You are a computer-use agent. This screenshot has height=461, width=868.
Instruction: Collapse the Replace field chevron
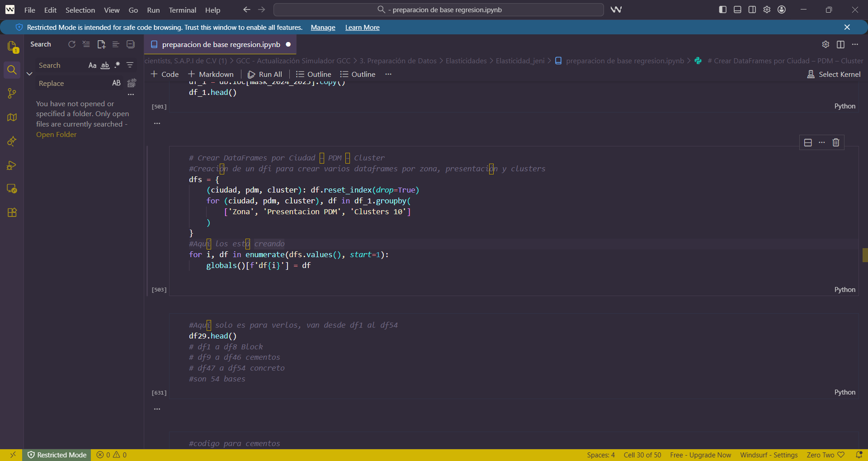[29, 74]
